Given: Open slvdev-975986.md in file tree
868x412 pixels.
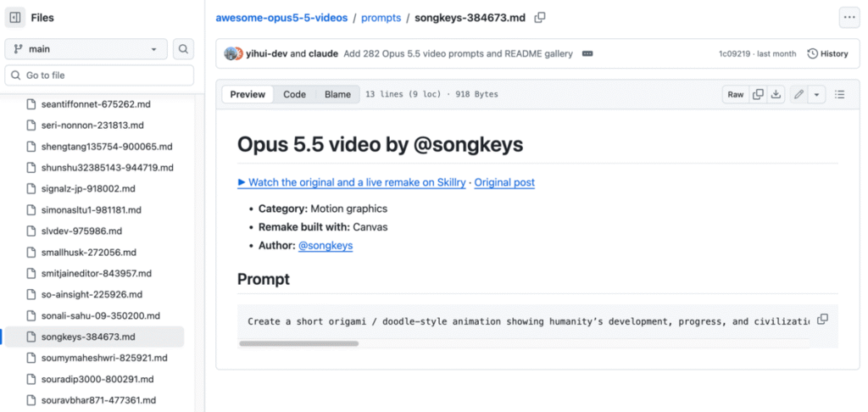Looking at the screenshot, I should 81,231.
